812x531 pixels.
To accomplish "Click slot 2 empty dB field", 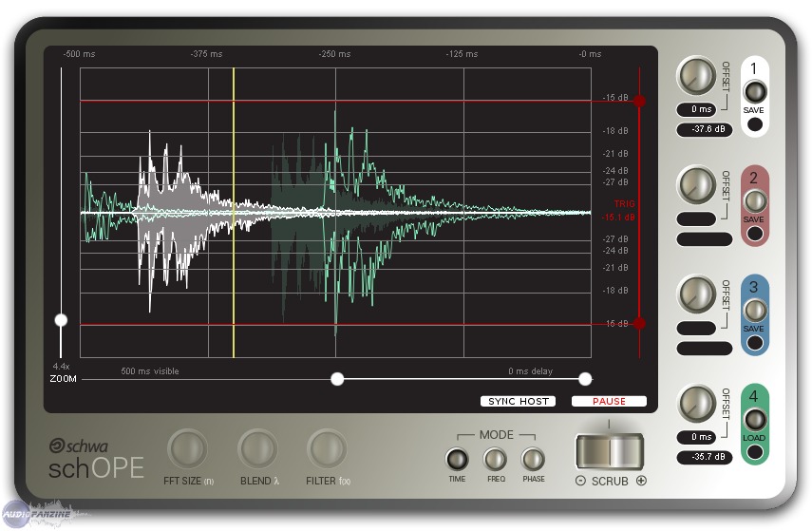I will 705,239.
